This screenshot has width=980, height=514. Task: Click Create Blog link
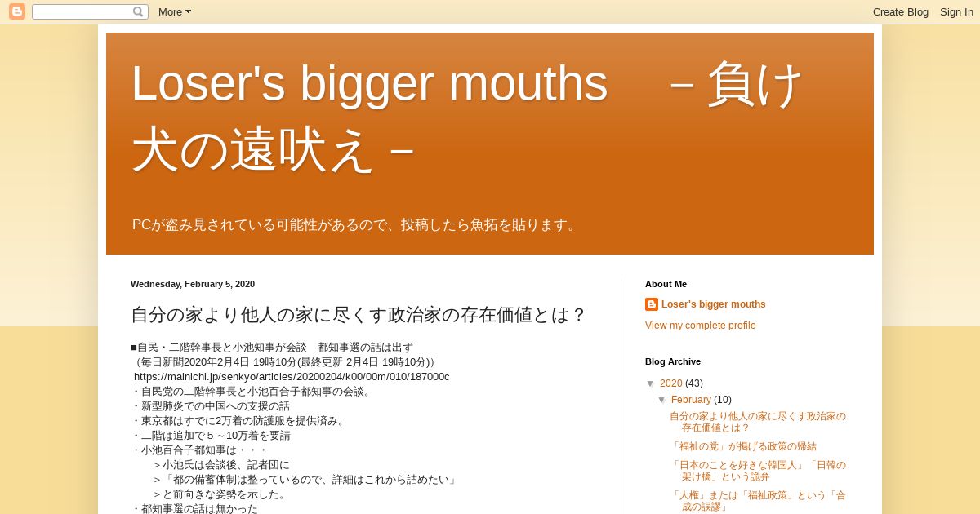click(x=901, y=11)
